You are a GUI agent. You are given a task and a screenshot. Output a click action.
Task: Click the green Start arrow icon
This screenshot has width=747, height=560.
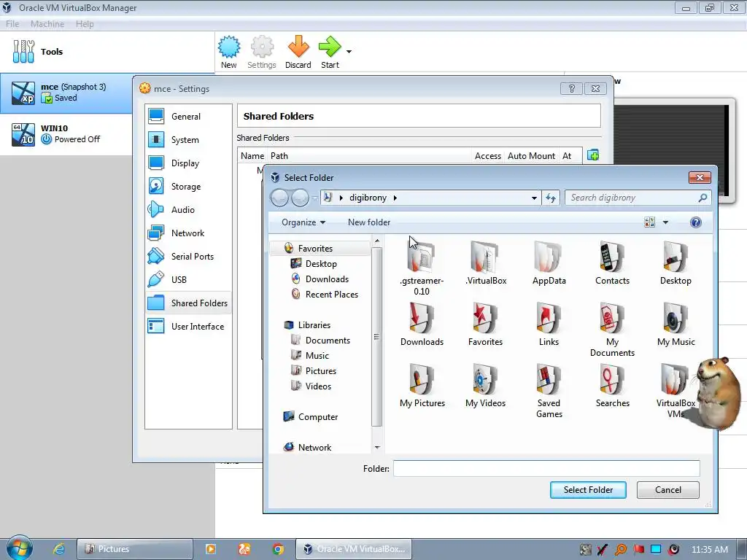[330, 47]
